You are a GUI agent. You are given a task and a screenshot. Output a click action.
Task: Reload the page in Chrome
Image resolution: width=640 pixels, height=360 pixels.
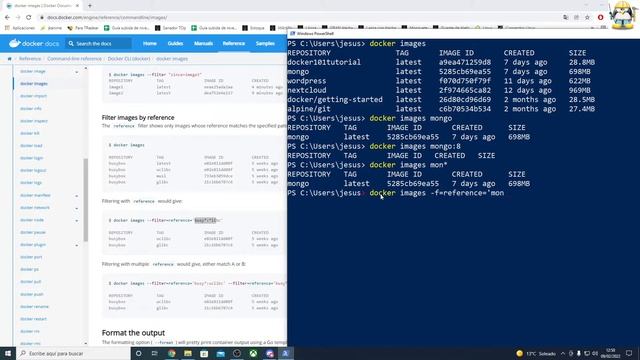point(29,18)
